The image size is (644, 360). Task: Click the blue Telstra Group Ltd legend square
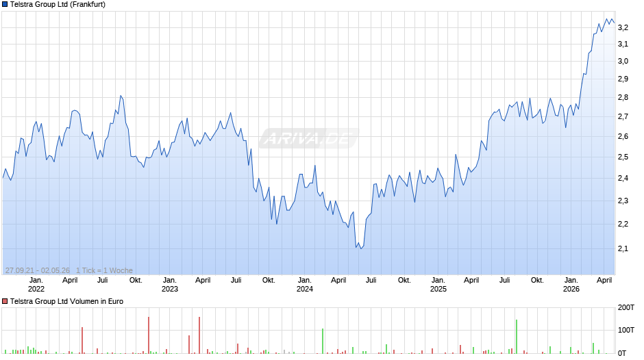[5, 5]
